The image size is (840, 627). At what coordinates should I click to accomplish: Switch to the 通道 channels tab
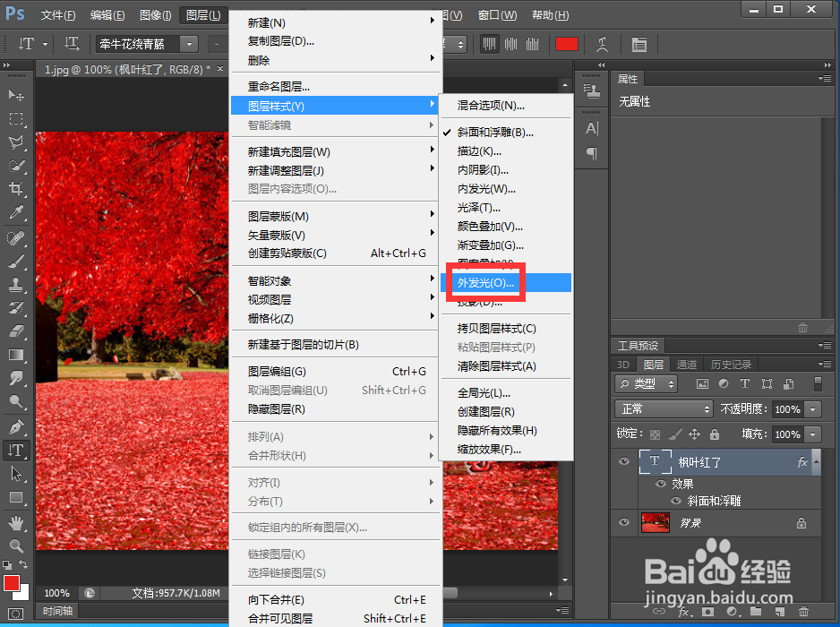(x=687, y=364)
